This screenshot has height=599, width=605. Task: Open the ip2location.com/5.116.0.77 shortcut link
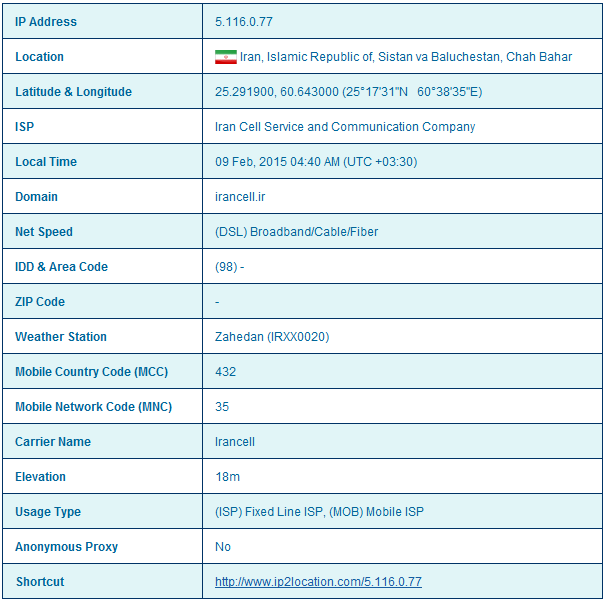(x=318, y=582)
